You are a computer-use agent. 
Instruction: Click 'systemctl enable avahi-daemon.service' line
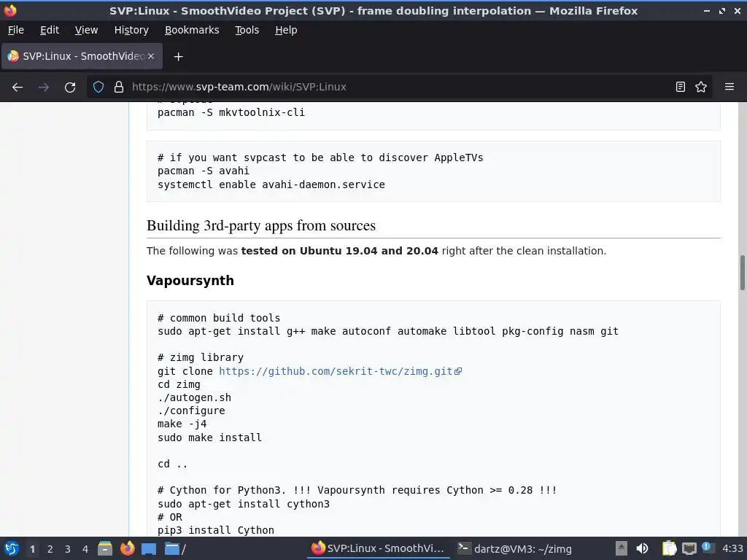pos(271,184)
